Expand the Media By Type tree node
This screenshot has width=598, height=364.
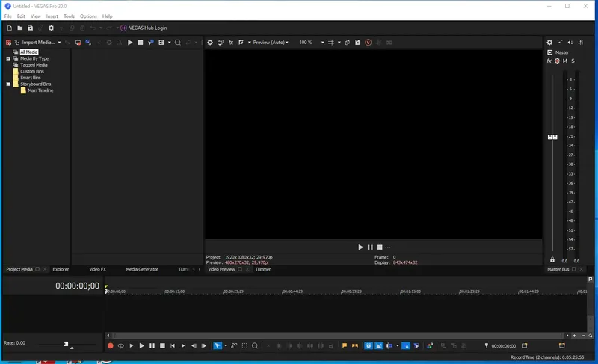click(8, 59)
